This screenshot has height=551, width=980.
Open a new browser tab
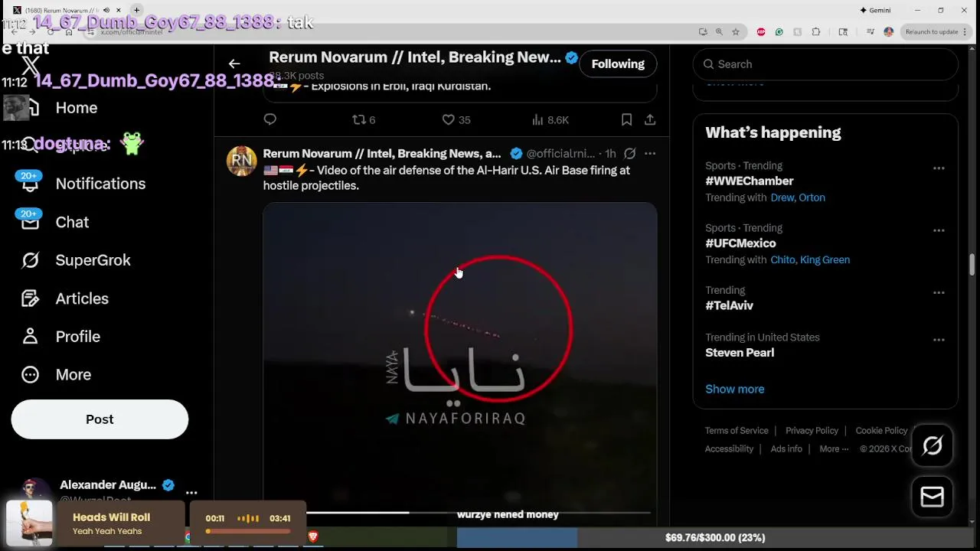136,10
